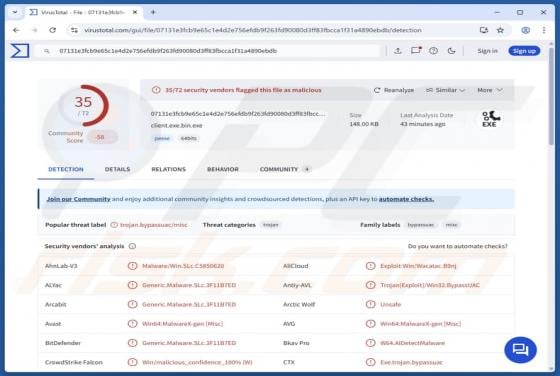Click the trojan threat category tag
560x376 pixels.
point(271,225)
